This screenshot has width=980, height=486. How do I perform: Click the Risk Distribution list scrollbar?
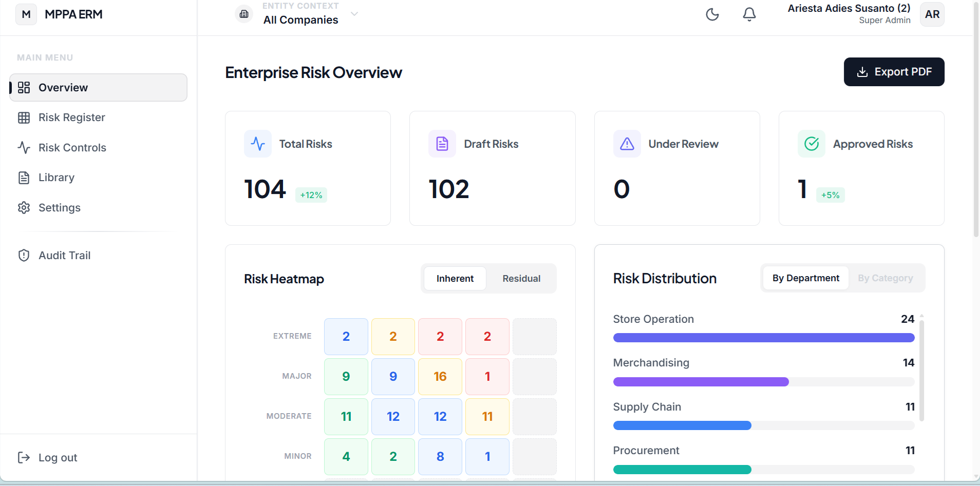pyautogui.click(x=922, y=371)
